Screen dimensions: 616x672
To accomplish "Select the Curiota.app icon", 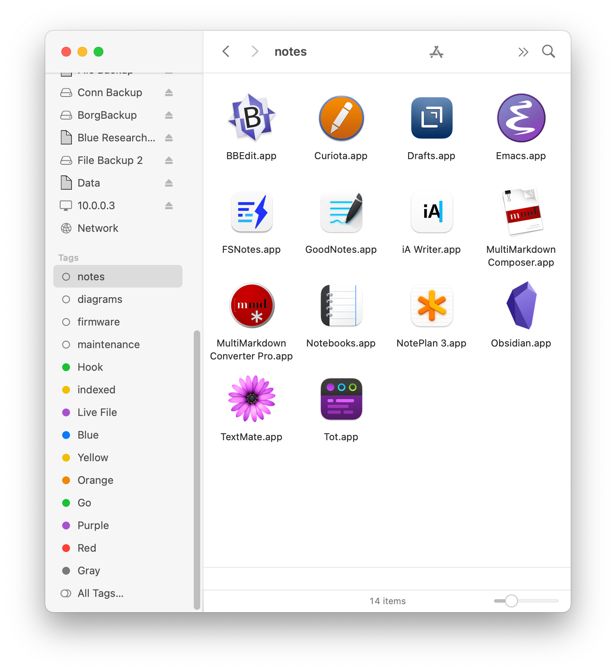I will point(341,118).
